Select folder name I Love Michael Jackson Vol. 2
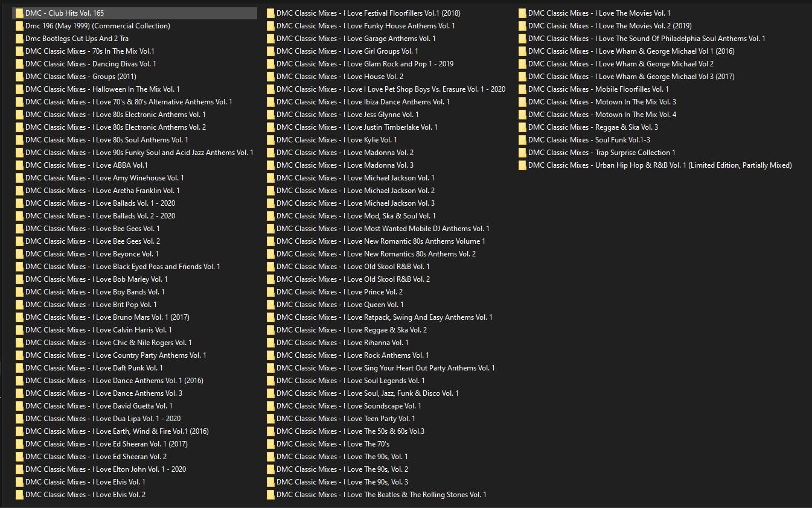Viewport: 812px width, 508px height. coord(356,191)
